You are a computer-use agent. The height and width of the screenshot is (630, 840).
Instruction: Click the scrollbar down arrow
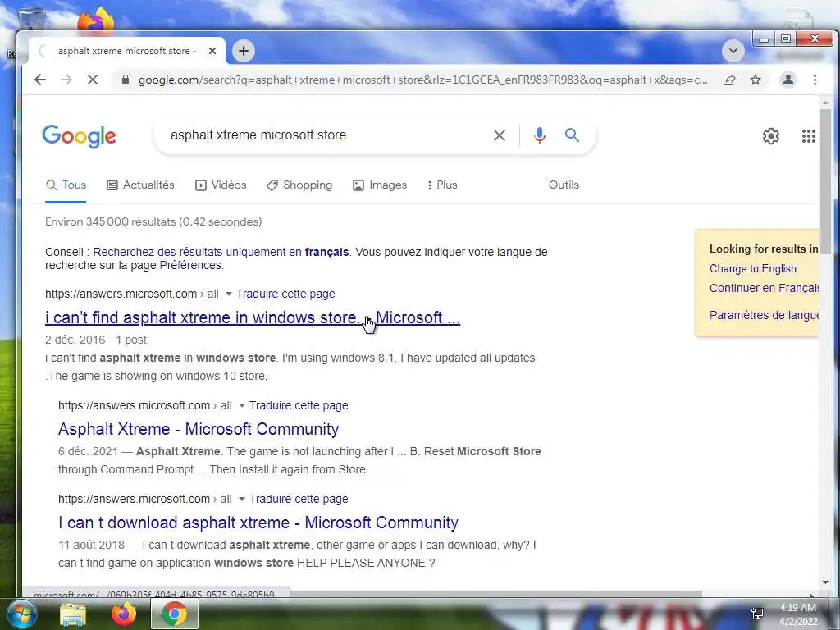[825, 582]
